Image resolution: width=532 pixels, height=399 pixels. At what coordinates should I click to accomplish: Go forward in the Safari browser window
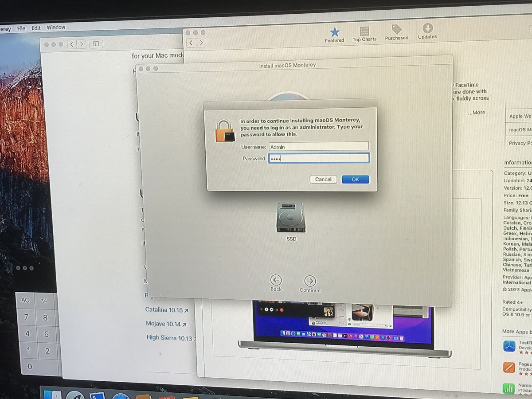pyautogui.click(x=82, y=44)
